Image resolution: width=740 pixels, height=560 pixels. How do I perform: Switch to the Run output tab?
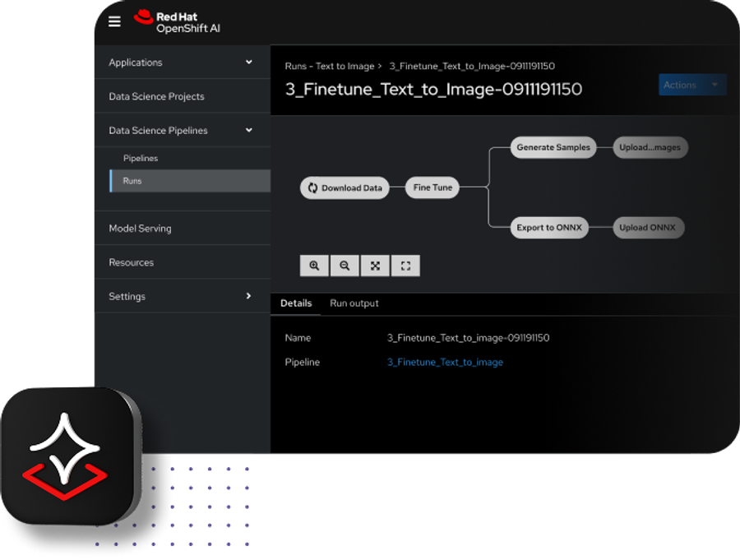(354, 303)
